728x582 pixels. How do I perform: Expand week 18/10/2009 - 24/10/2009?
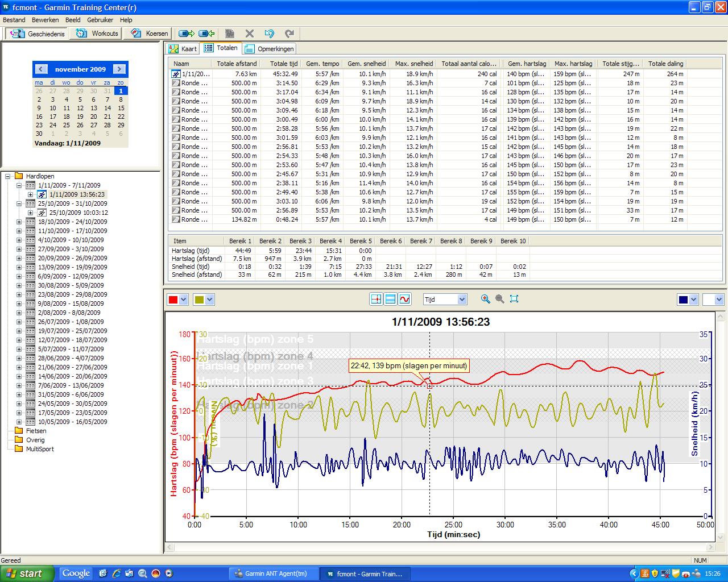(x=19, y=222)
